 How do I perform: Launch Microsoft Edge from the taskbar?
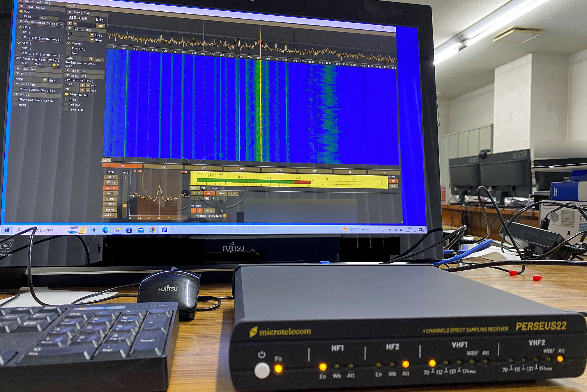click(105, 230)
